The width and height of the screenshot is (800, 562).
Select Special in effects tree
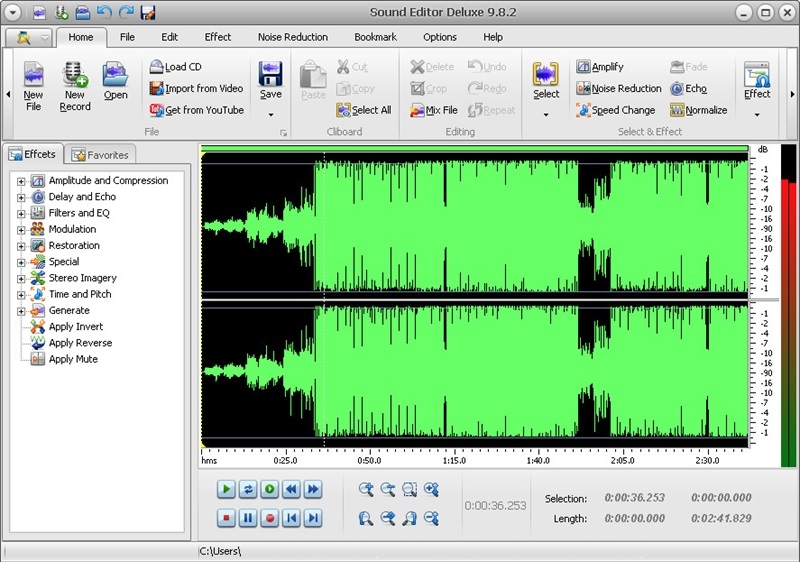tap(64, 262)
